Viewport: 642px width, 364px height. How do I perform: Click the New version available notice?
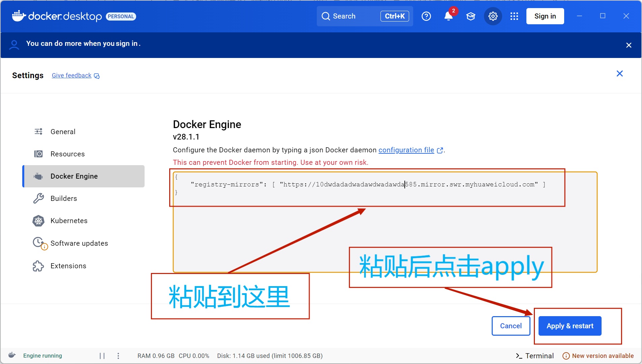pos(598,356)
